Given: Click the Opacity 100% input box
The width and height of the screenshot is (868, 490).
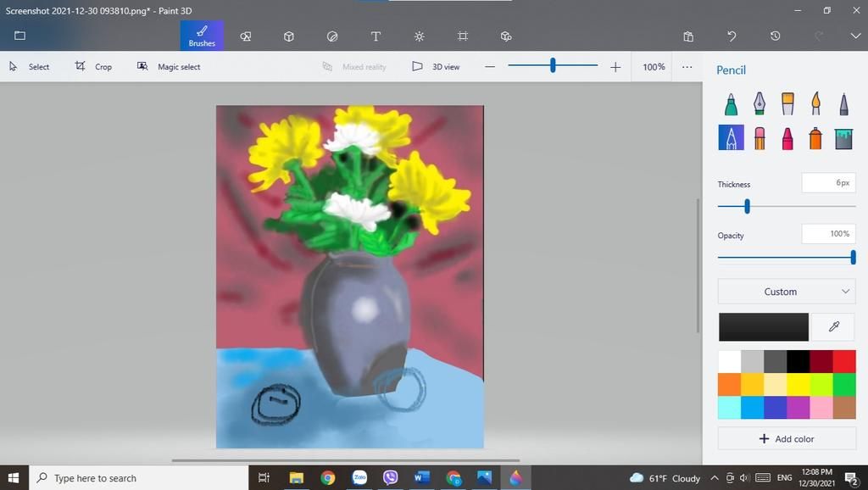Looking at the screenshot, I should coord(828,234).
